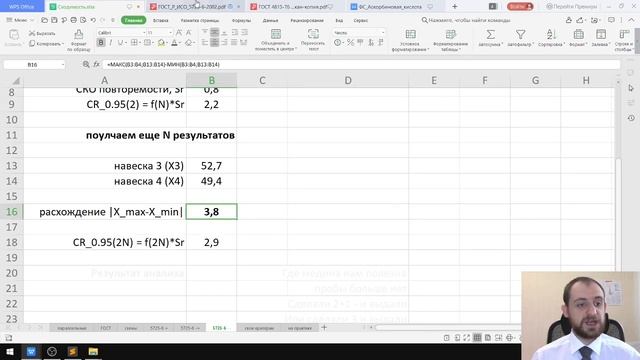Open the Сервис ribbon tab
The width and height of the screenshot is (640, 360).
coord(360,20)
